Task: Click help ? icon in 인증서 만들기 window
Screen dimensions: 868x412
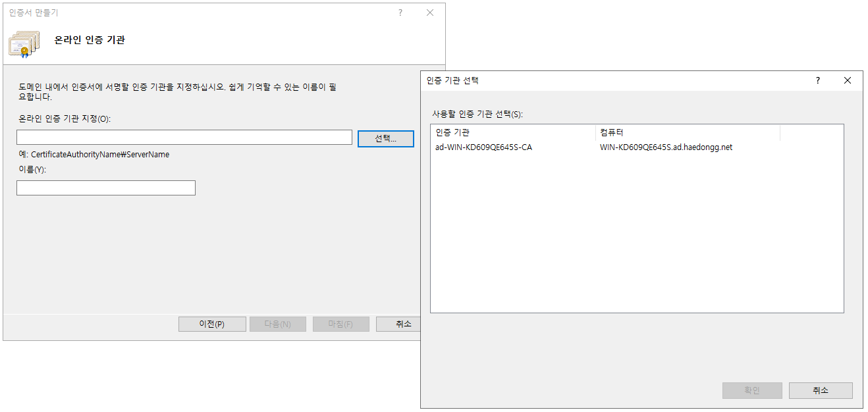Action: point(400,13)
